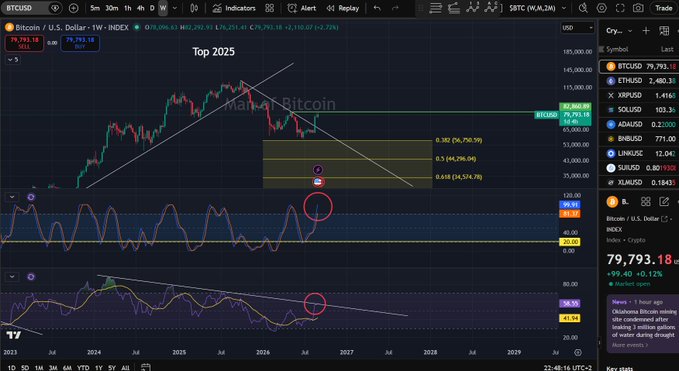Open indicator templates grid icon
This screenshot has height=371, width=679.
(x=269, y=8)
